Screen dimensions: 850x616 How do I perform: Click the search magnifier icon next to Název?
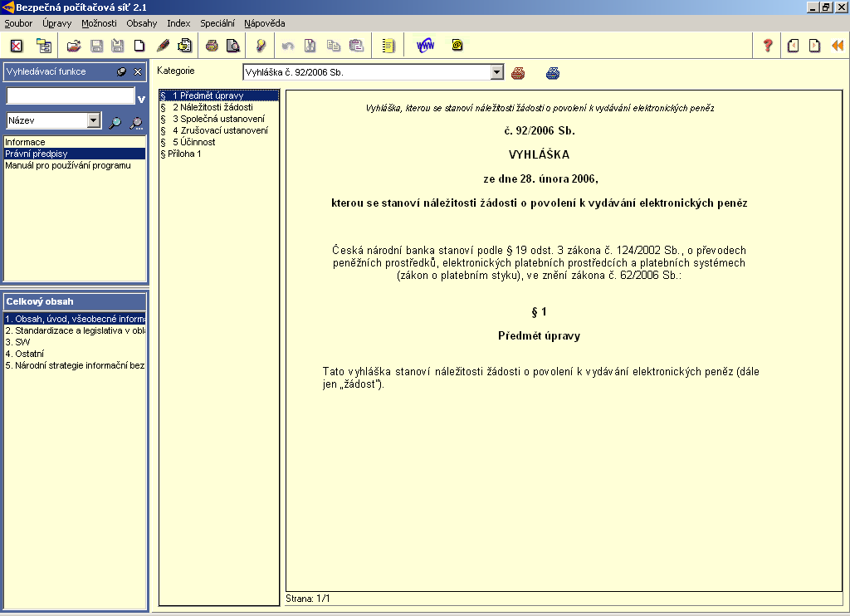pos(115,123)
